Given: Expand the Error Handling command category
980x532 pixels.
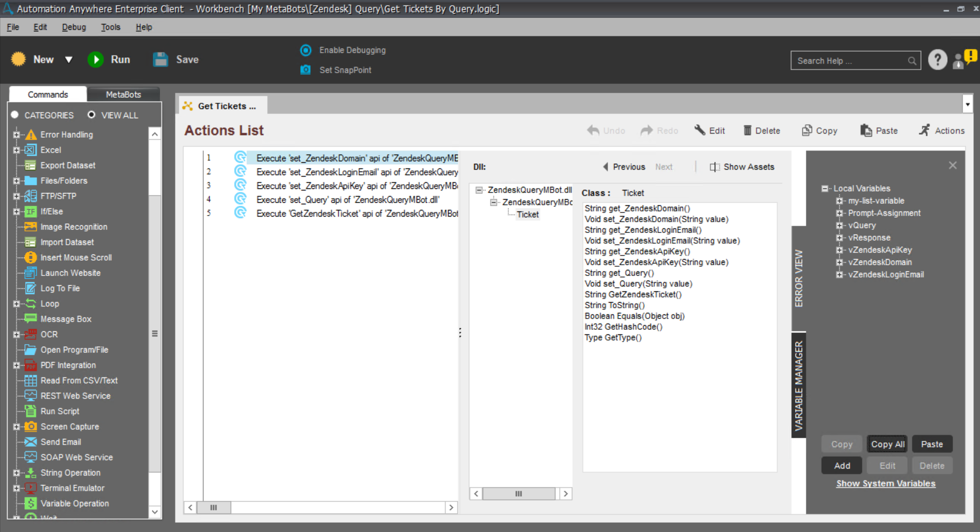Looking at the screenshot, I should click(16, 135).
